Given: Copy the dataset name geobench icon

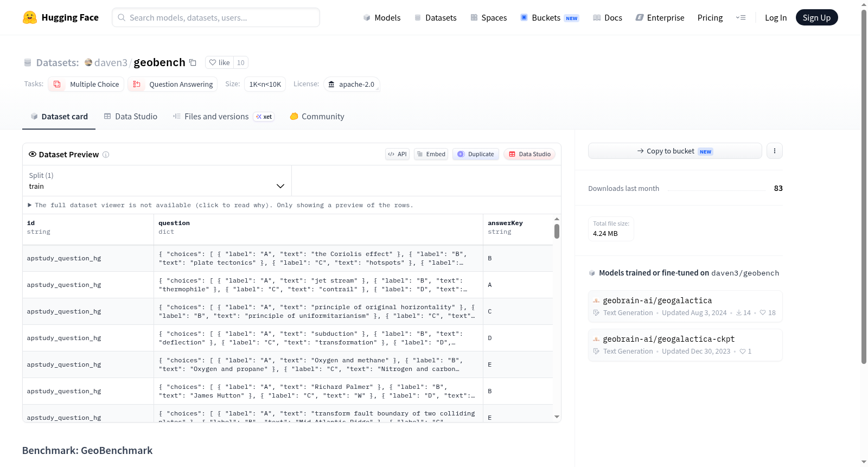Looking at the screenshot, I should click(193, 62).
